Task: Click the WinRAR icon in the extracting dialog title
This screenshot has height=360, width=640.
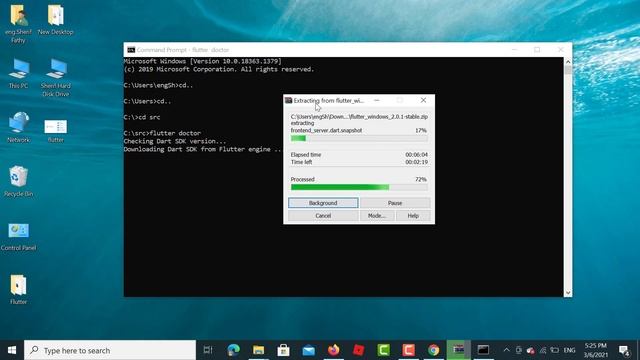Action: click(289, 100)
